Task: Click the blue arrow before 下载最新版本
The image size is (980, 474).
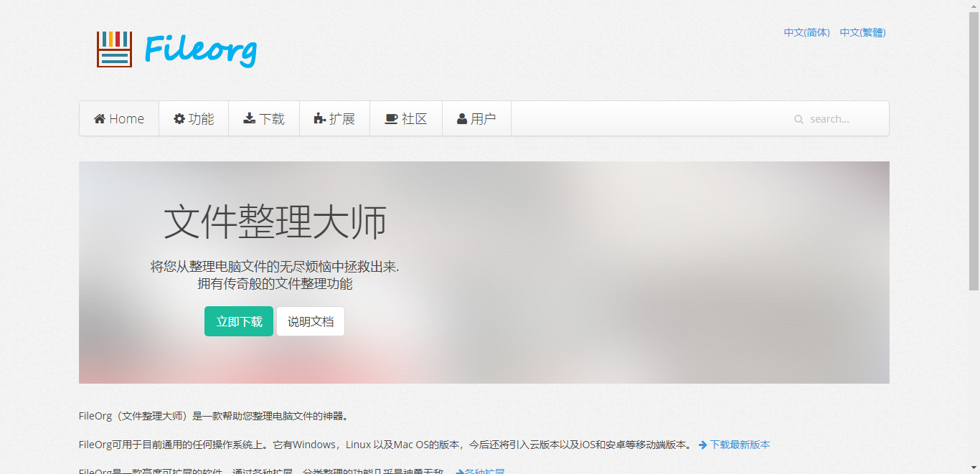Action: [705, 445]
